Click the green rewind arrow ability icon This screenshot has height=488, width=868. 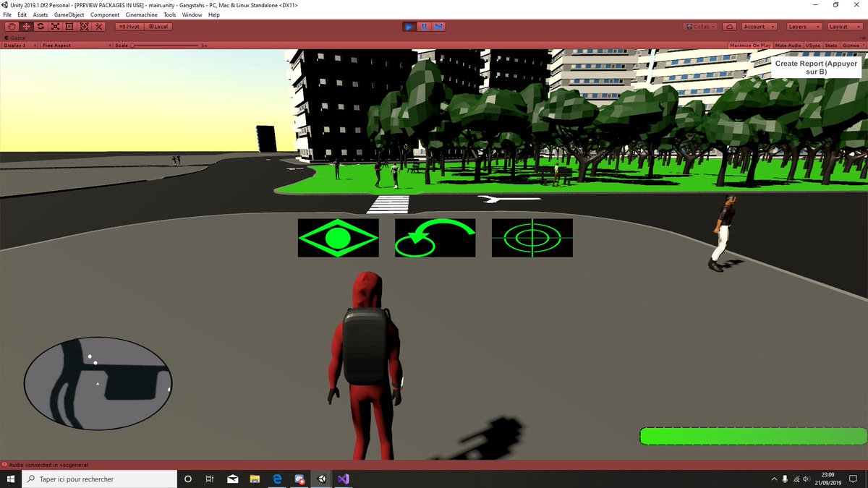click(x=435, y=238)
